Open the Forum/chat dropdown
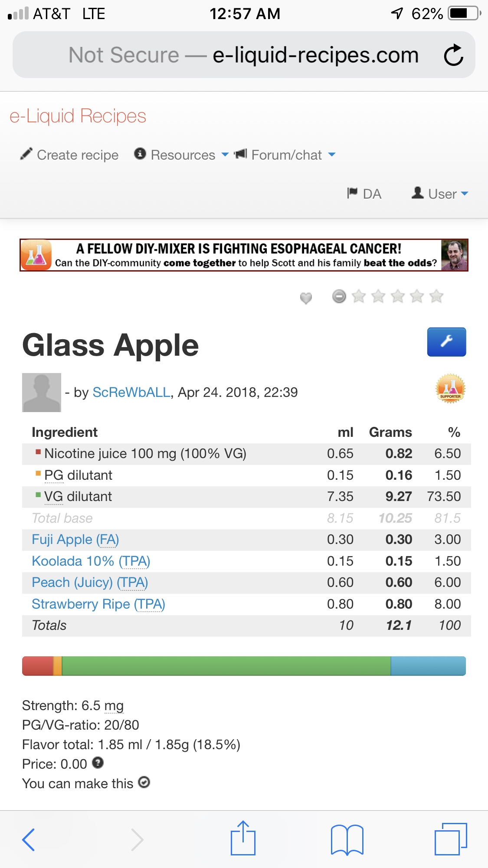This screenshot has height=868, width=488. (x=285, y=155)
